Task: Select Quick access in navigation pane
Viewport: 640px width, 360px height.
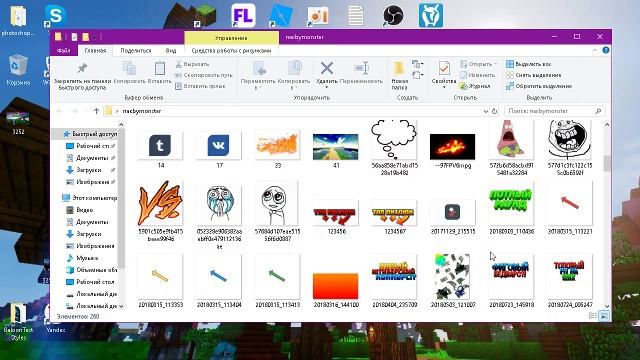Action: [90, 134]
